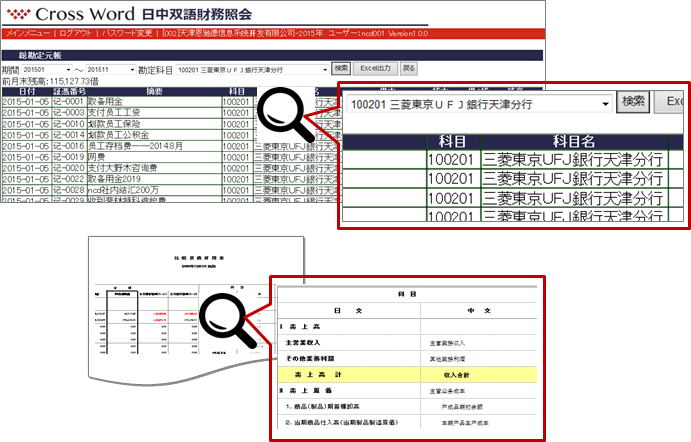This screenshot has height=442, width=691.
Task: Click the 日文 column header in the report callout
Action: click(348, 311)
